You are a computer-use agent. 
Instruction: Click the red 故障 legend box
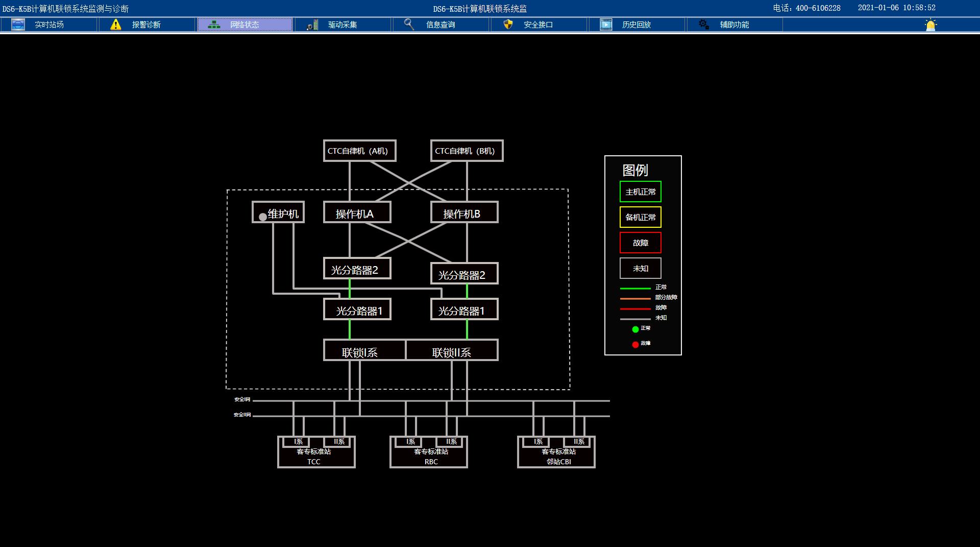click(641, 243)
